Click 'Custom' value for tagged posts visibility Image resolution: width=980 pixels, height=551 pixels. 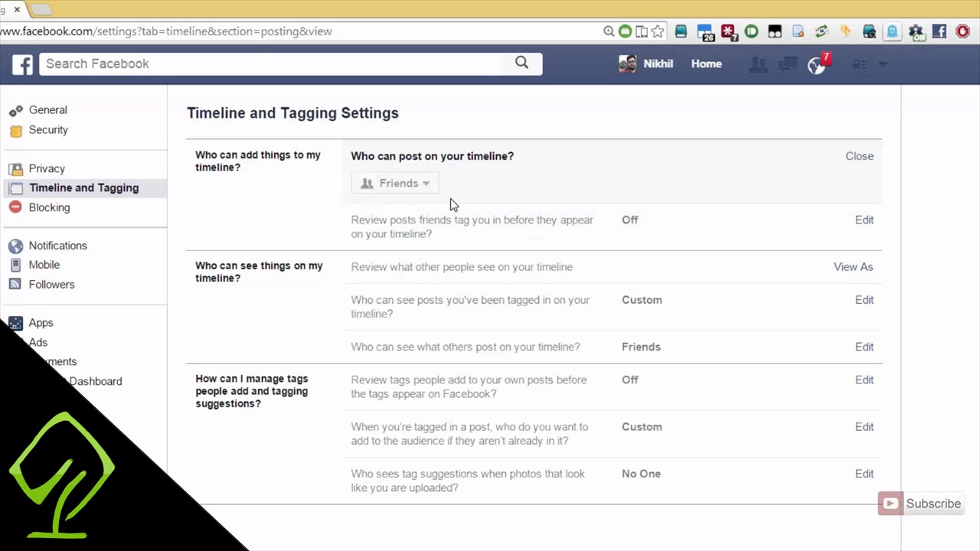coord(642,300)
